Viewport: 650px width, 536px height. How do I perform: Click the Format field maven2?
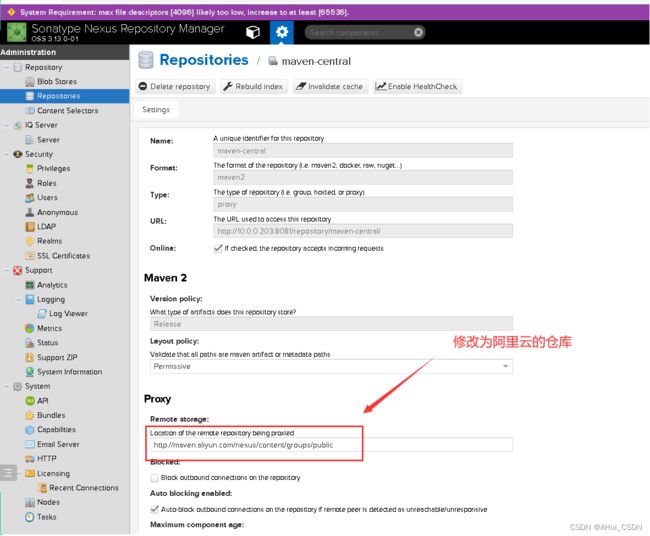(x=363, y=177)
